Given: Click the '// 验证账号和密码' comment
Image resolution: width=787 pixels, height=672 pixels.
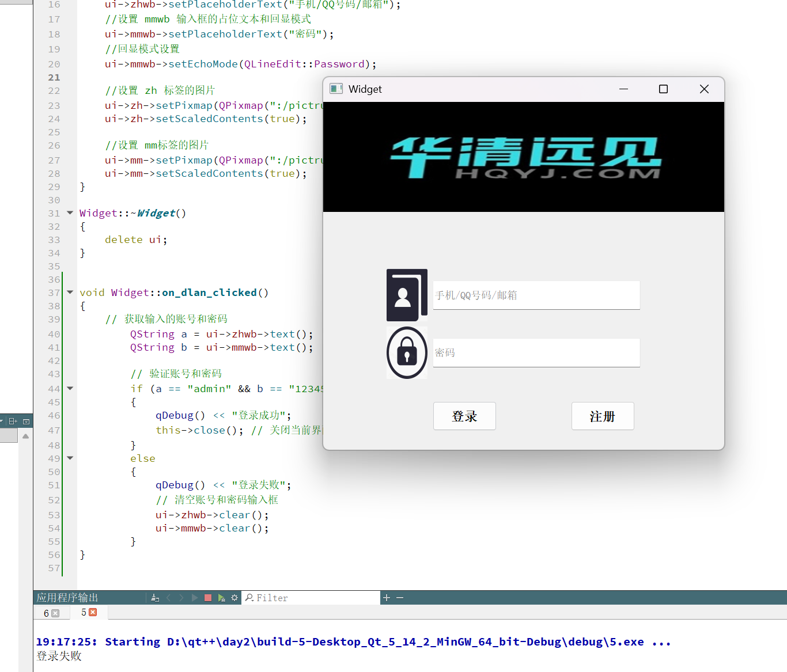Looking at the screenshot, I should [176, 374].
